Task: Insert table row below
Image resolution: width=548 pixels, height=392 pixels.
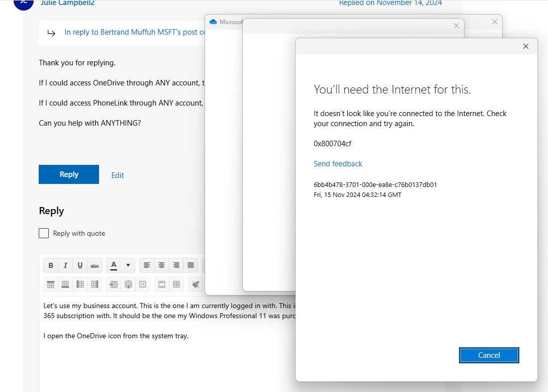Action: [x=65, y=284]
